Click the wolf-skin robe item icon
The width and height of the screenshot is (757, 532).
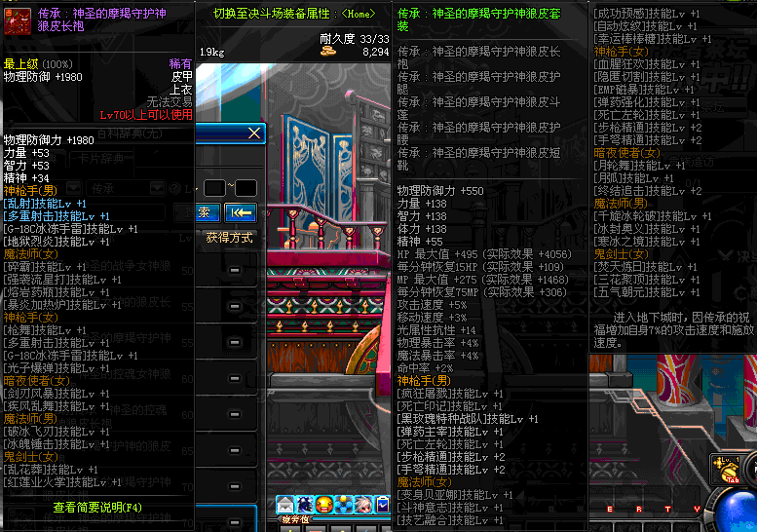coord(19,19)
